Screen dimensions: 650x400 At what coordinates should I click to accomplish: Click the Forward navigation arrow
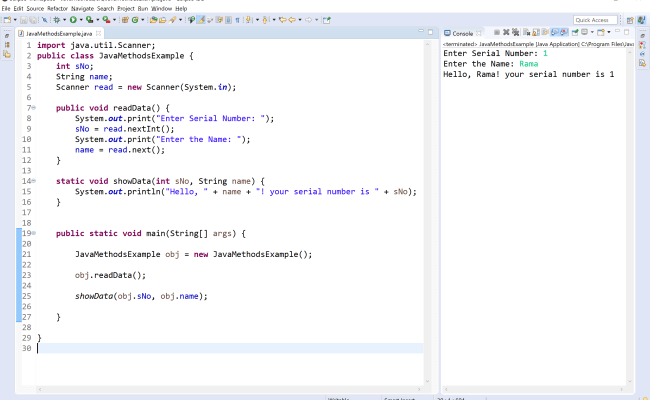(308, 20)
